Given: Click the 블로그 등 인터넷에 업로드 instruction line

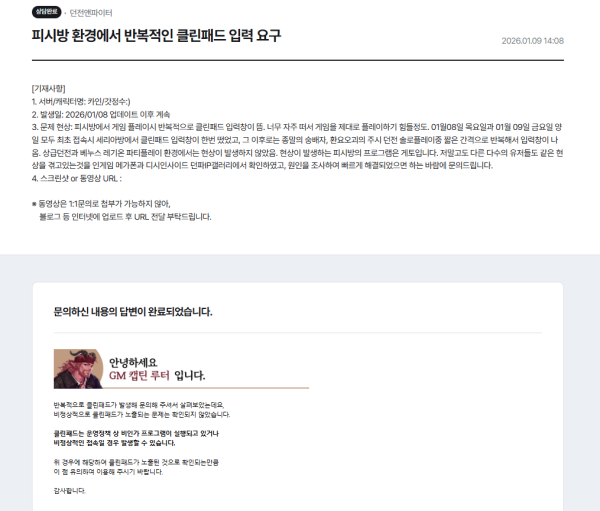Looking at the screenshot, I should (x=125, y=217).
